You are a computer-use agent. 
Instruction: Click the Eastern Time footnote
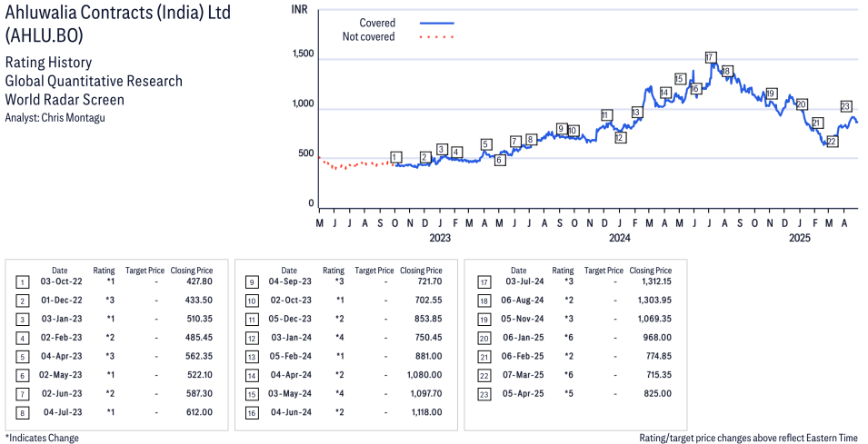[x=748, y=438]
